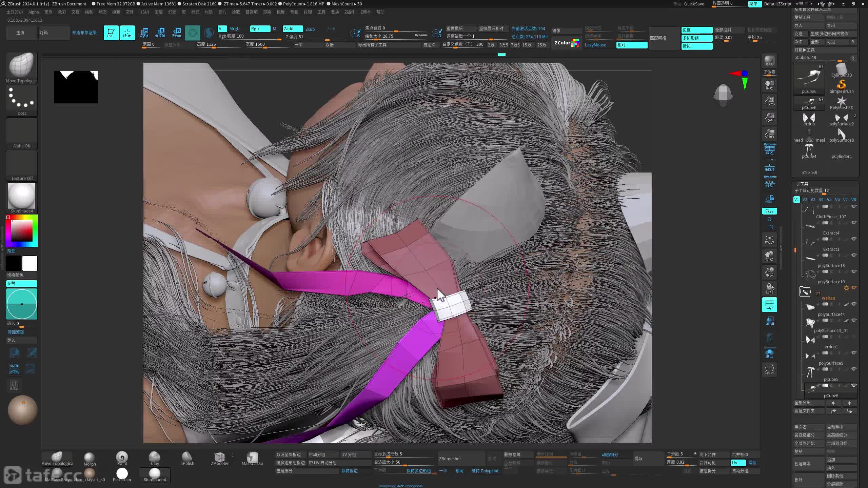Toggle transparency (透明) icon

click(x=770, y=321)
